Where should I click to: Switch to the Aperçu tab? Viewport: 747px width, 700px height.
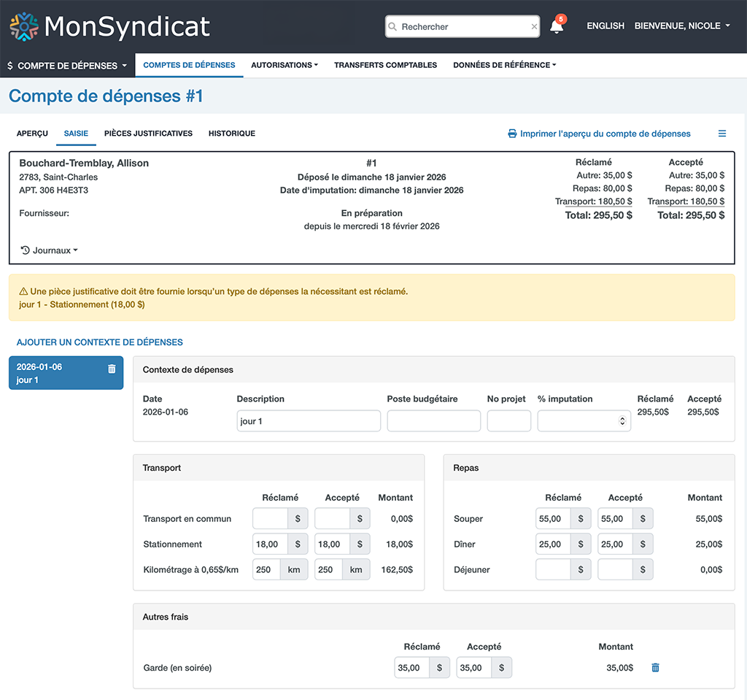pos(32,134)
